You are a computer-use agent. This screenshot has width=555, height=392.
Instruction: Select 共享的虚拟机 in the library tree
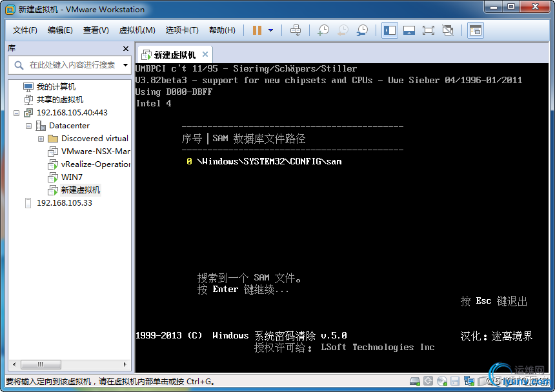tap(60, 100)
